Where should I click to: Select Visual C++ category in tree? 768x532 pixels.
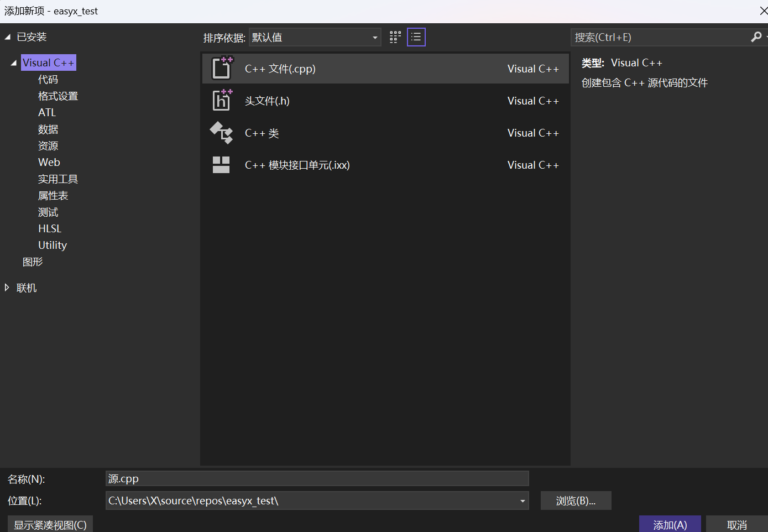[x=48, y=62]
